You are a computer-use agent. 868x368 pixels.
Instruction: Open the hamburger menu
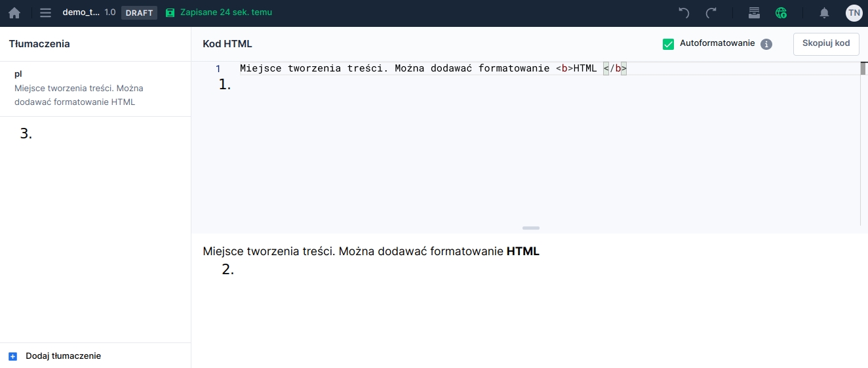(45, 12)
